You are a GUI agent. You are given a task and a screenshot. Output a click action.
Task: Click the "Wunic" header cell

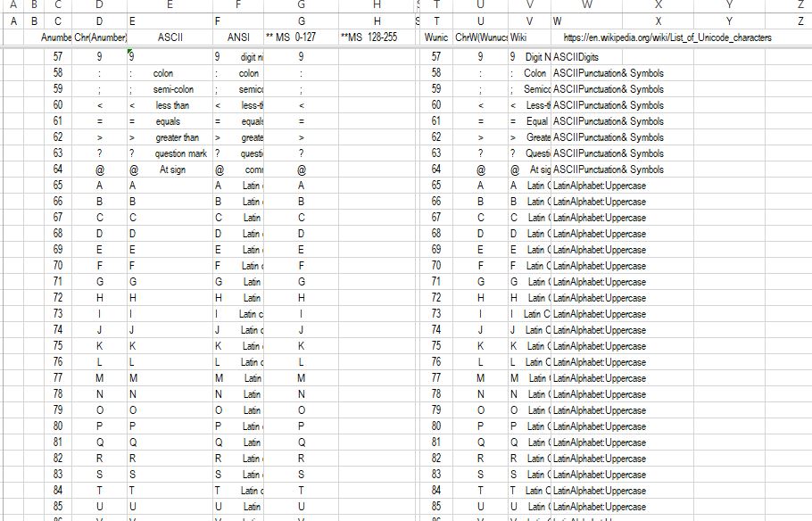(x=436, y=37)
